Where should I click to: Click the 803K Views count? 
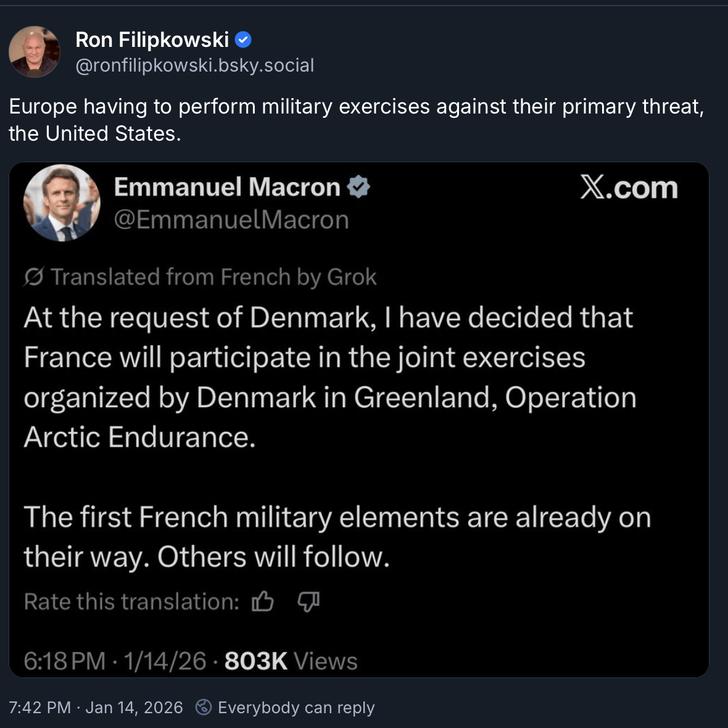[291, 661]
